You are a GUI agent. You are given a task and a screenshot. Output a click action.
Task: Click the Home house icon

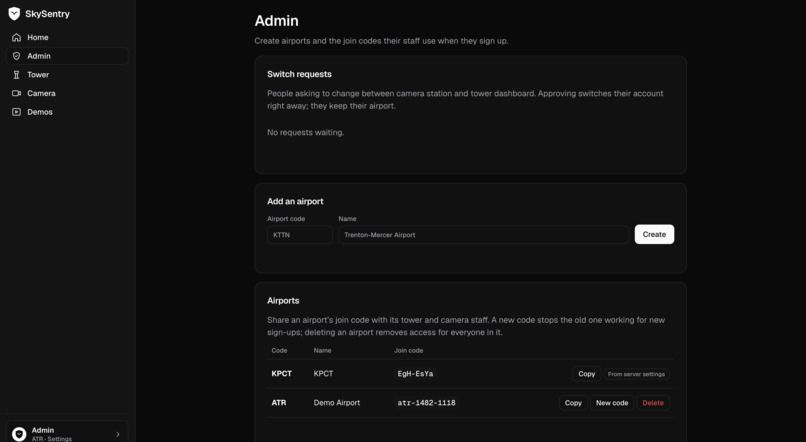click(x=16, y=38)
